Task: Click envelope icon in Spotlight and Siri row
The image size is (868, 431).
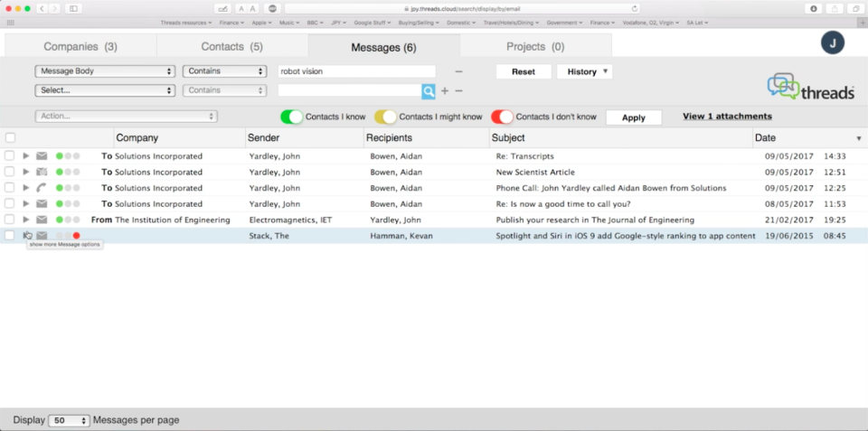Action: [42, 236]
